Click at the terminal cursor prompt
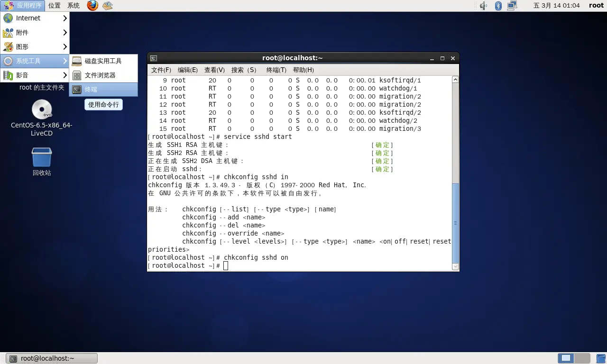The height and width of the screenshot is (364, 607). coord(226,266)
